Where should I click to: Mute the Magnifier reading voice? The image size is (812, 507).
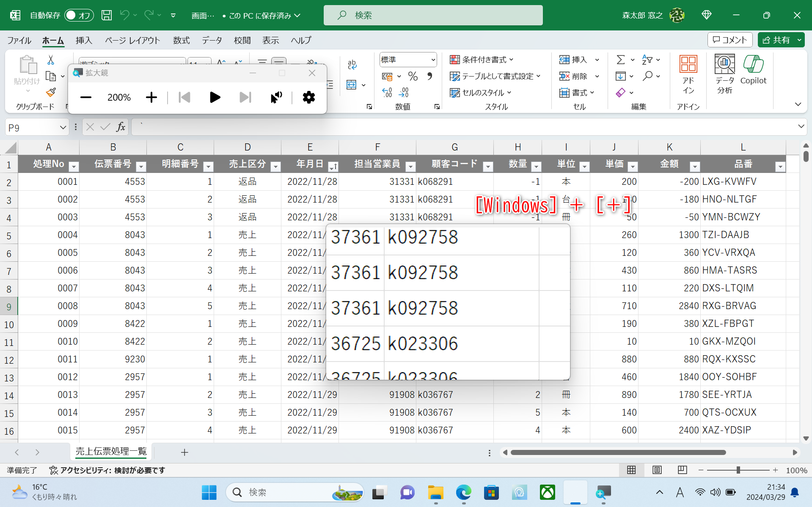[275, 97]
